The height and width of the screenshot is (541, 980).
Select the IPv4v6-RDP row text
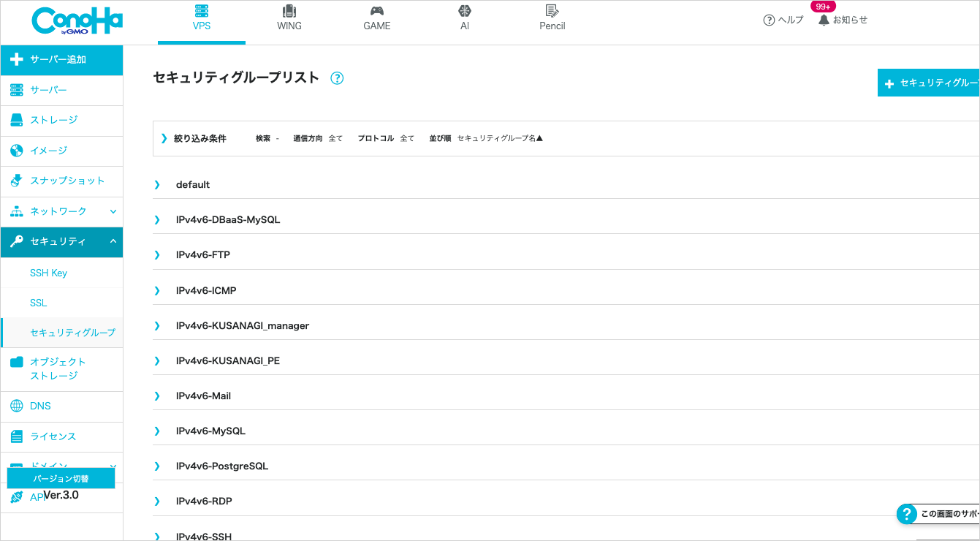pyautogui.click(x=204, y=501)
